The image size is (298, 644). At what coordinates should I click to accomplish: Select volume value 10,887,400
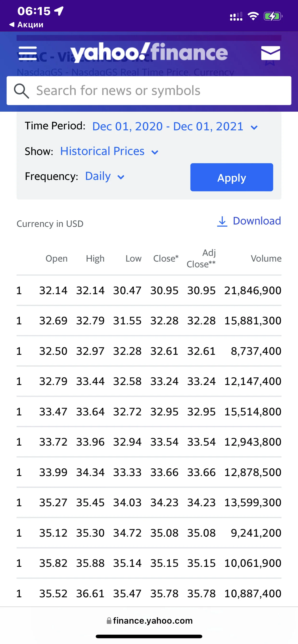point(253,593)
